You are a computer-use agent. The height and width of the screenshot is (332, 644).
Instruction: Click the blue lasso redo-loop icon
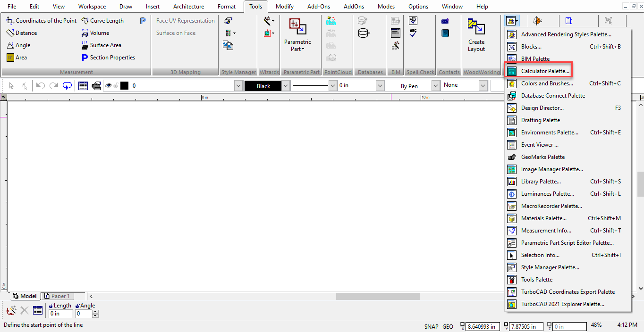(x=67, y=86)
